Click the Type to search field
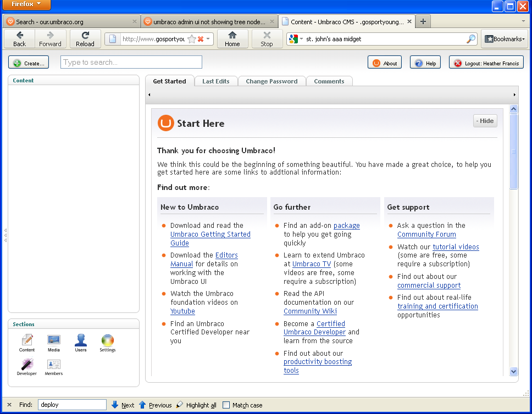The width and height of the screenshot is (532, 414). tap(131, 62)
